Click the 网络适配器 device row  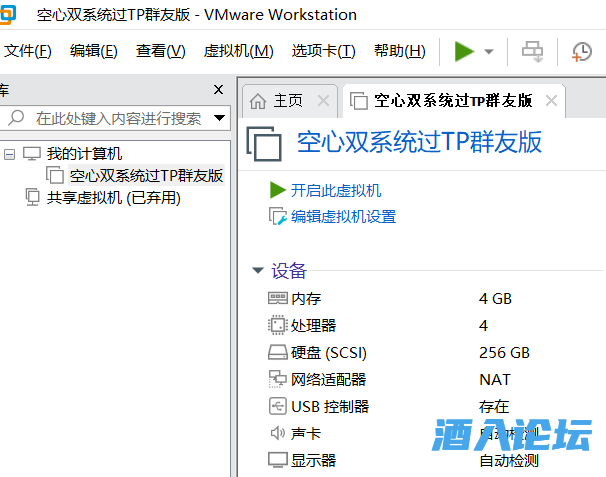click(x=389, y=380)
